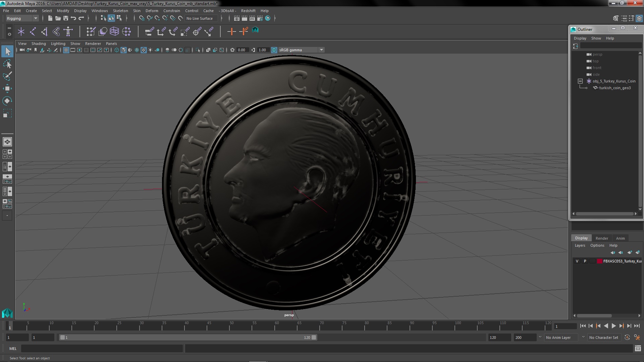The width and height of the screenshot is (644, 362).
Task: Collapse obj_5_Turkey_Kurus_Coin in Outliner
Action: (580, 81)
